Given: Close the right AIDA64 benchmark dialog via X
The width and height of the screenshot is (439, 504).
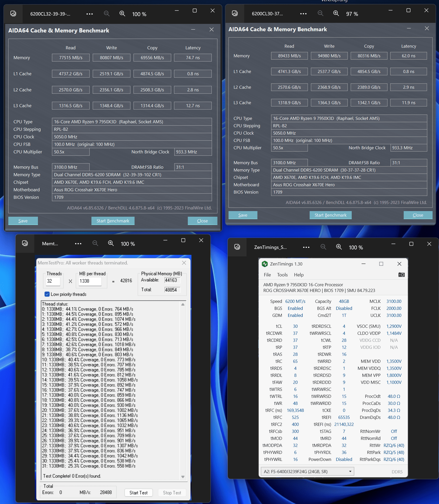Looking at the screenshot, I should [427, 28].
